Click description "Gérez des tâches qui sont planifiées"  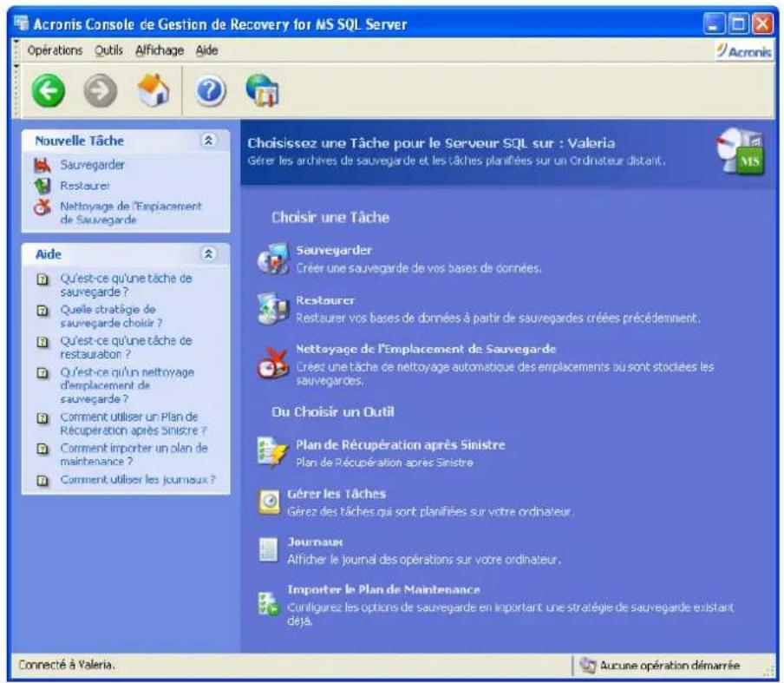click(x=430, y=512)
